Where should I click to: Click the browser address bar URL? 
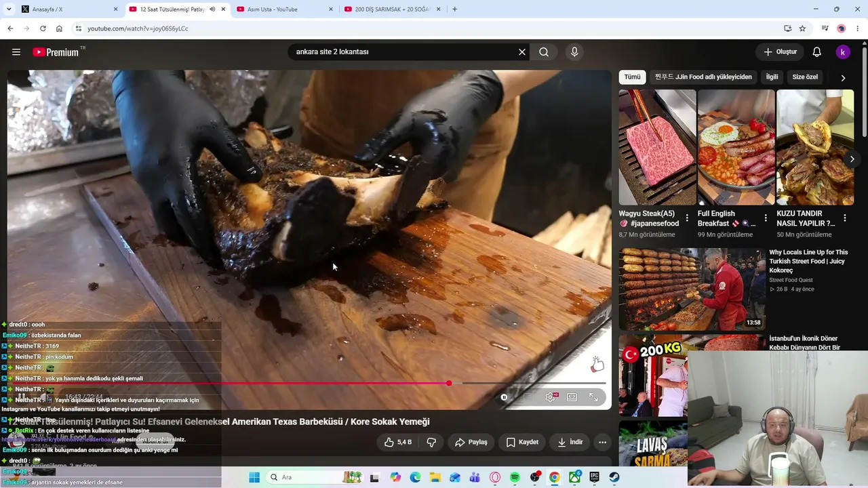(138, 28)
